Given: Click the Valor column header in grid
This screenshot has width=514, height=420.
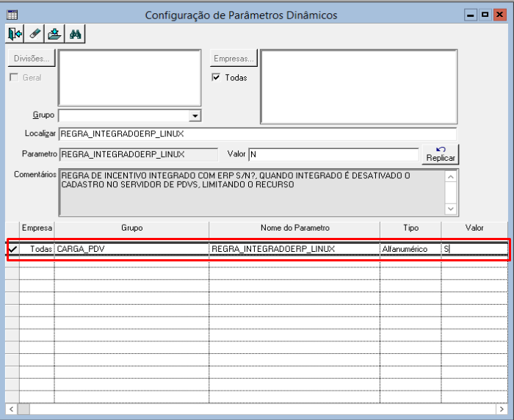Looking at the screenshot, I should (x=474, y=228).
